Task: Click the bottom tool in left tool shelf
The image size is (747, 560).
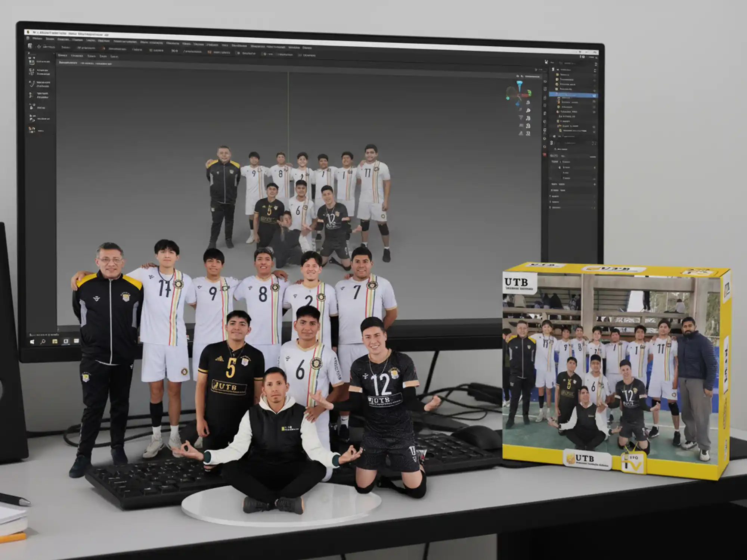Action: tap(31, 130)
